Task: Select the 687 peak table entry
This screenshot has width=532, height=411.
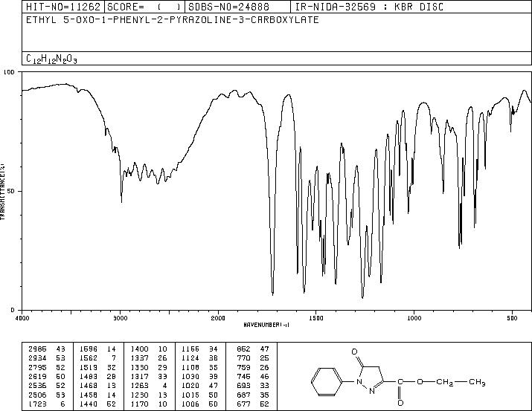Action: [x=253, y=395]
